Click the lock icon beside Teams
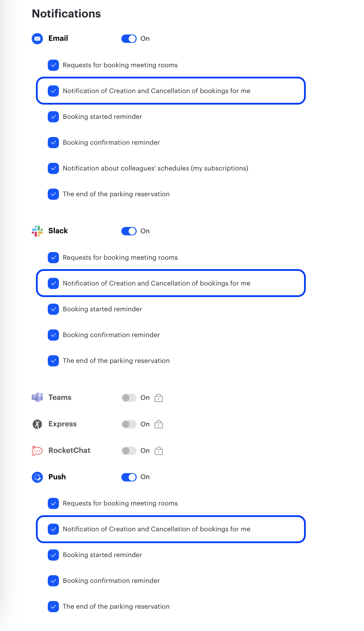Viewport: 364px width, 631px height. [x=159, y=398]
